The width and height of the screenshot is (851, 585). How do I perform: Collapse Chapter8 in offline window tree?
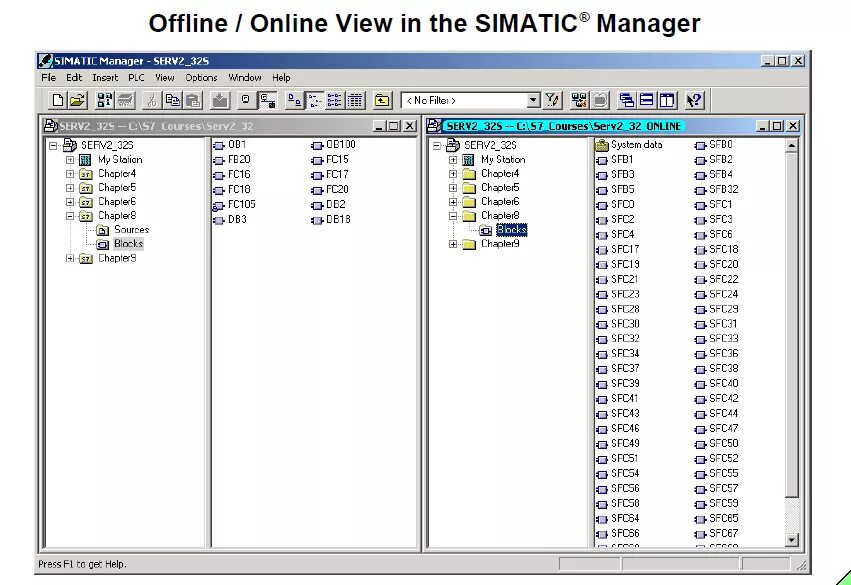click(x=69, y=216)
